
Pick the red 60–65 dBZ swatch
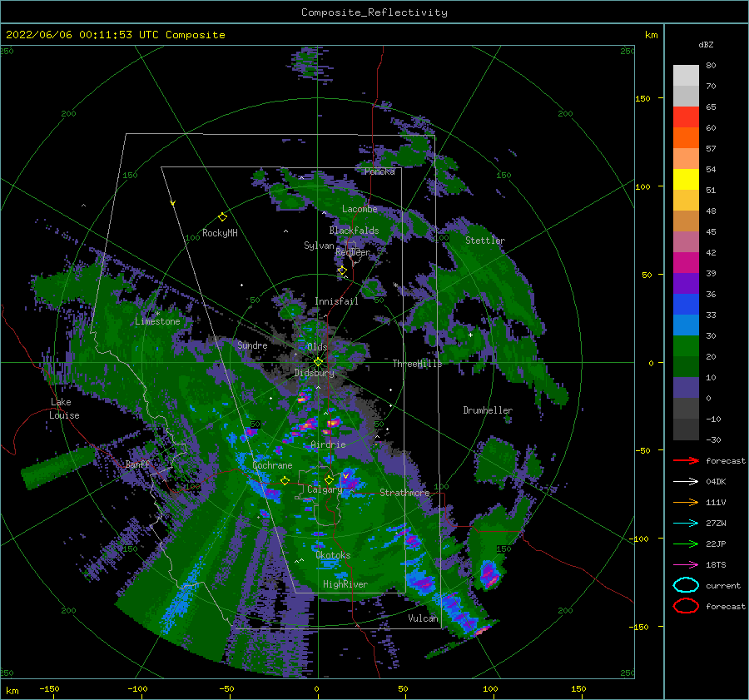click(686, 117)
